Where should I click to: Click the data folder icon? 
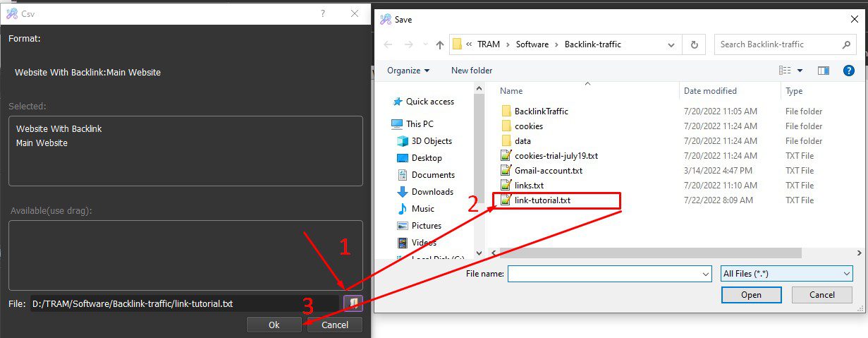coord(506,141)
